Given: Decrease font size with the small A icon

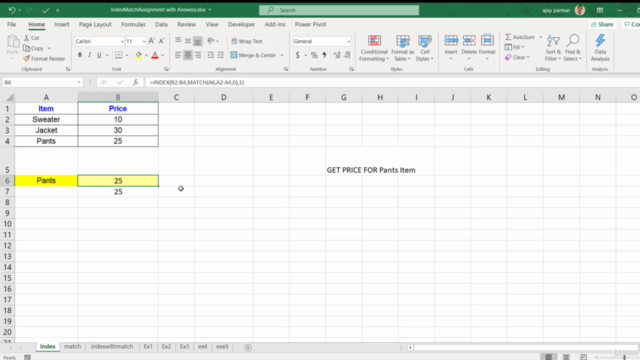Looking at the screenshot, I should click(162, 41).
